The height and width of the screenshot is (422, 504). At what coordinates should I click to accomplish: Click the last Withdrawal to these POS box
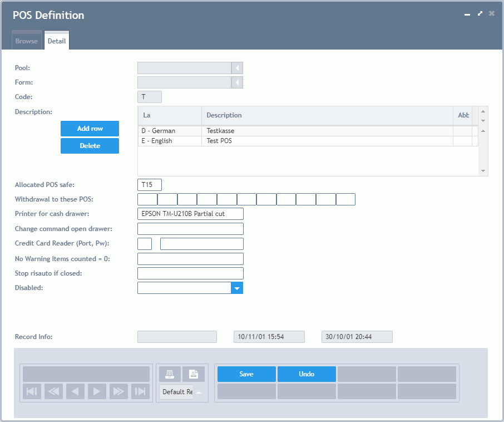(x=345, y=199)
